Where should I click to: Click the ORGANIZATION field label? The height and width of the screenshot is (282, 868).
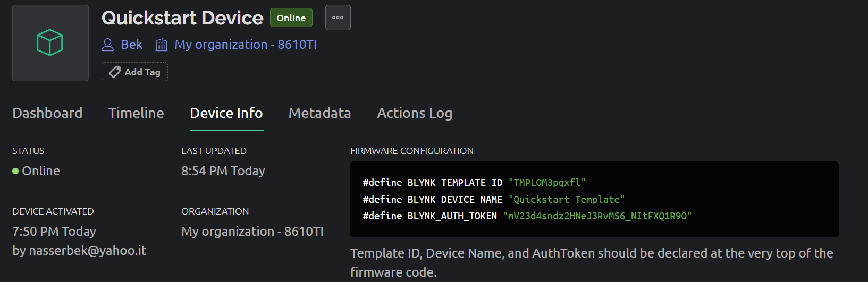click(215, 211)
